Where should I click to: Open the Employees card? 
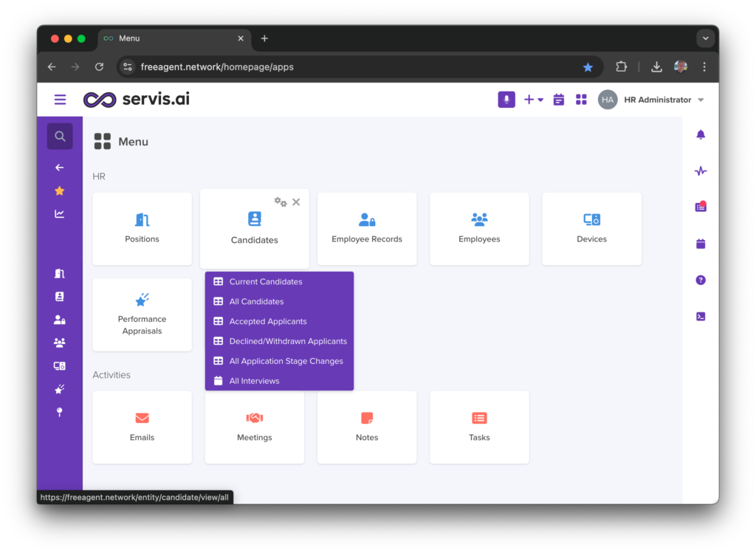(479, 229)
